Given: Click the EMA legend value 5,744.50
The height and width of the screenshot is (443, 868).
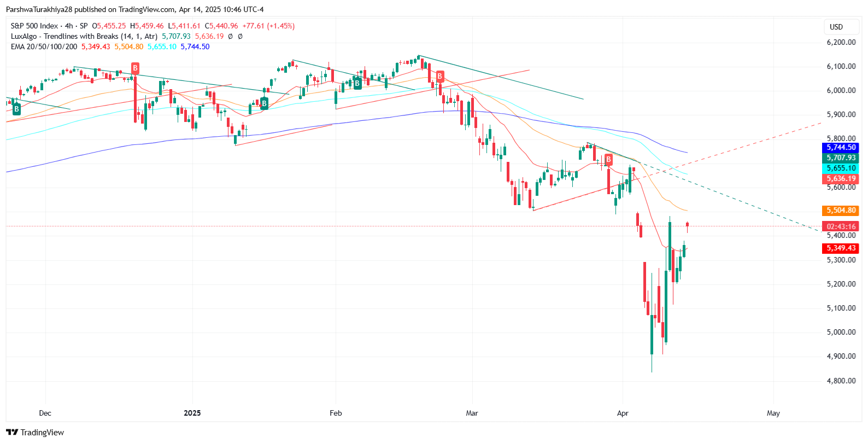Looking at the screenshot, I should [x=195, y=46].
